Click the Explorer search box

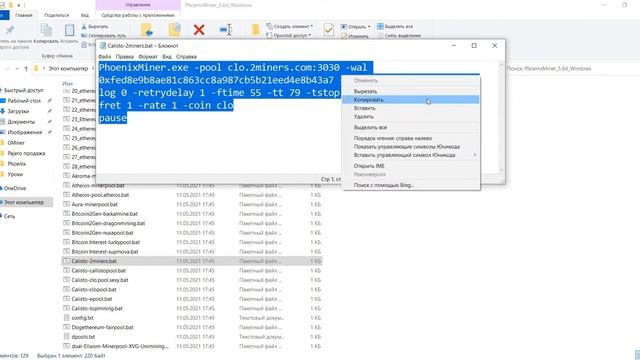click(x=571, y=69)
